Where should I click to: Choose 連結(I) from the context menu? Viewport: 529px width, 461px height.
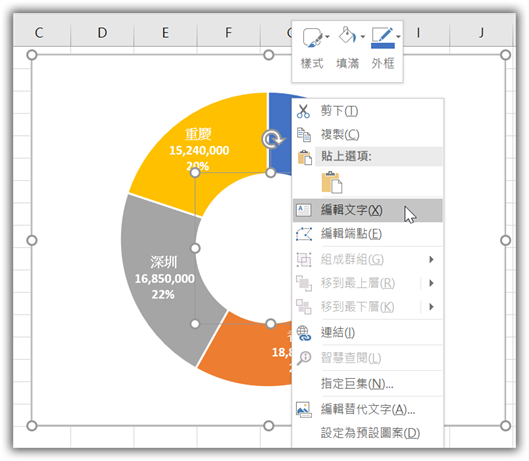click(367, 333)
